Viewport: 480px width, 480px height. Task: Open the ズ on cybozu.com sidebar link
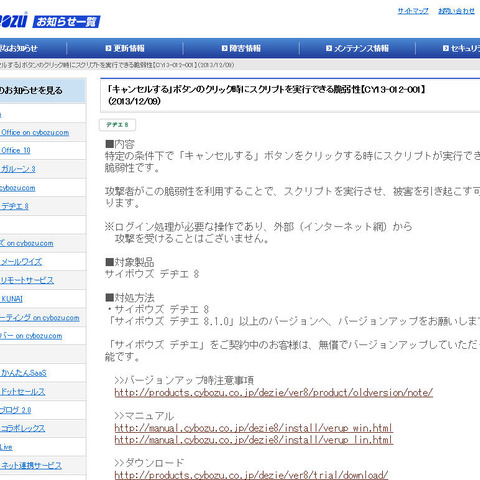27,243
